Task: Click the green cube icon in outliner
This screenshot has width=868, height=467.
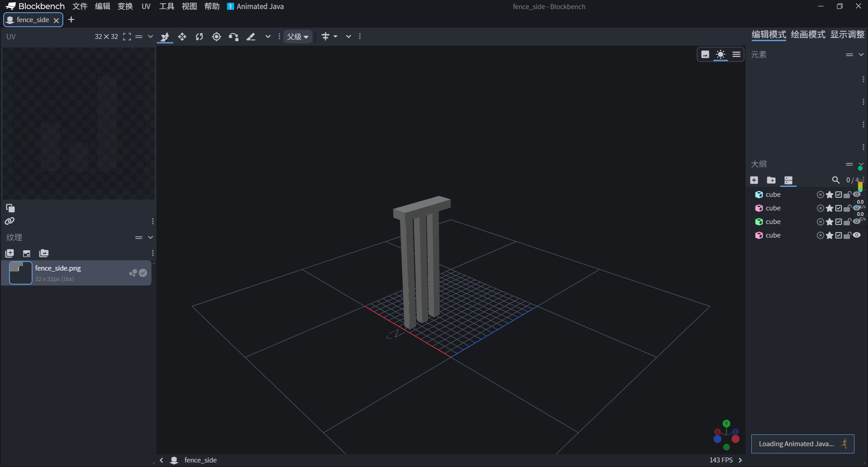Action: (x=759, y=222)
